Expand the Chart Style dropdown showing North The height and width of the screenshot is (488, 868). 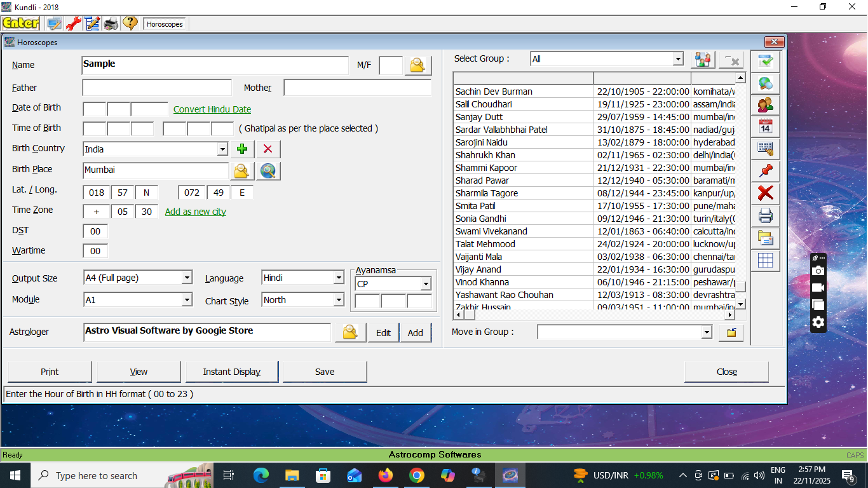point(339,301)
